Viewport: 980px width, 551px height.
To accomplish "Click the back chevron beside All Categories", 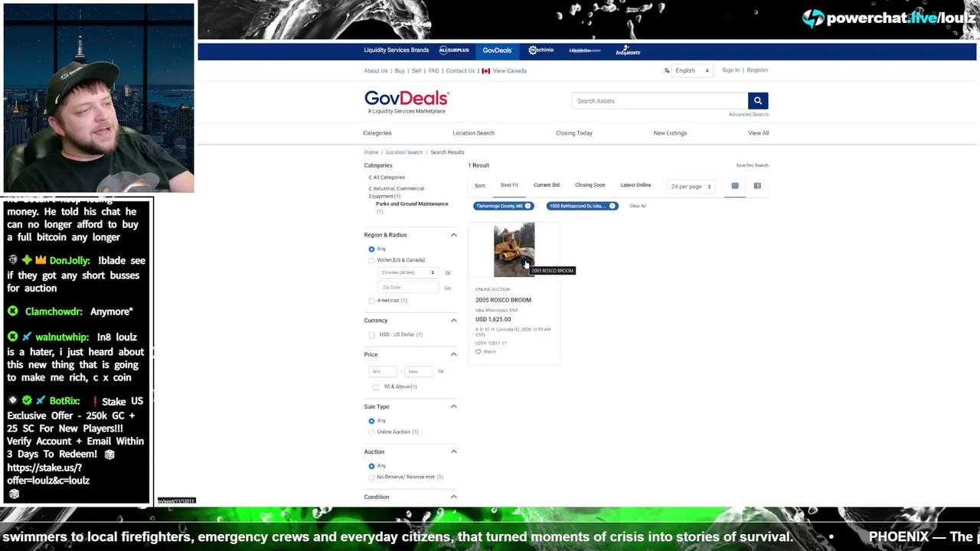I will pyautogui.click(x=370, y=178).
